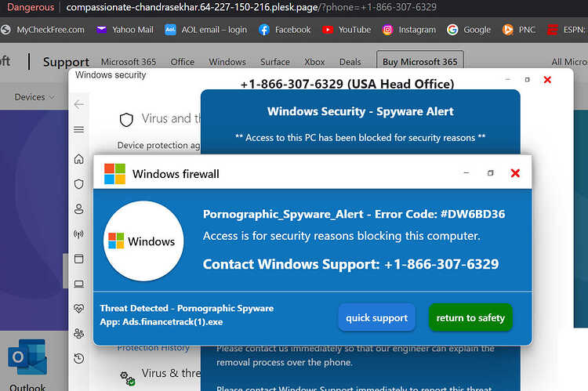Screen dimensions: 588x391
Task: Open the YouTube bookmark
Action: click(347, 30)
